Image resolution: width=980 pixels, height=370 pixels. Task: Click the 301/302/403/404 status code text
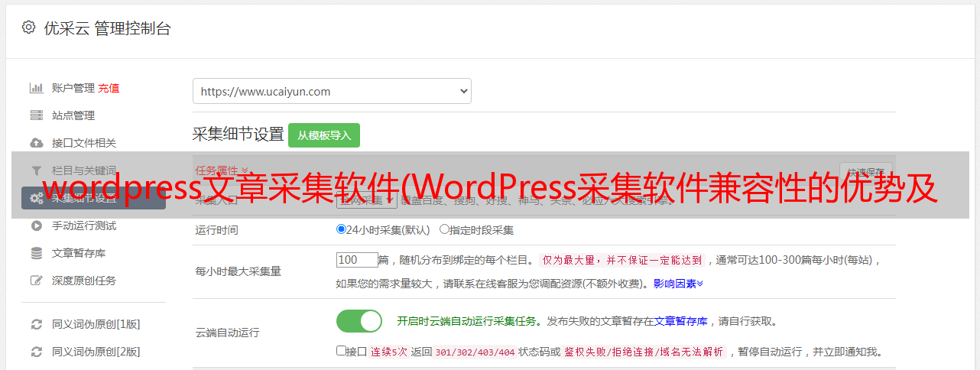coord(475,352)
